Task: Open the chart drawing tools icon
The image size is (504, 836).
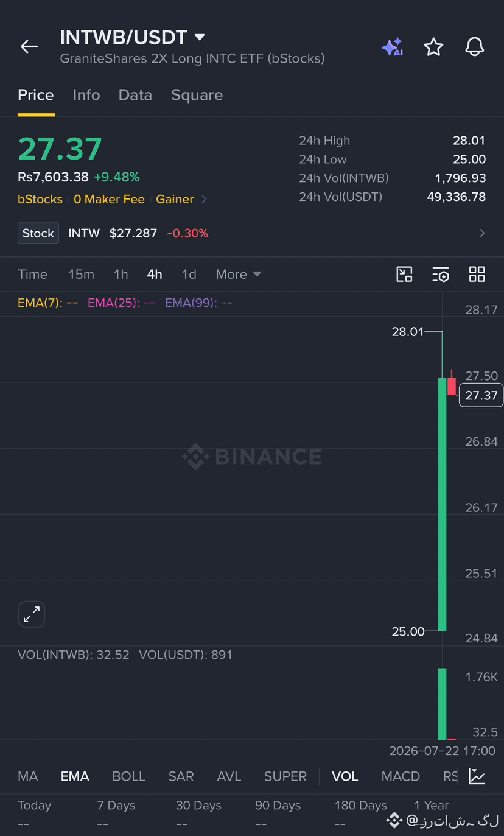Action: pyautogui.click(x=404, y=274)
